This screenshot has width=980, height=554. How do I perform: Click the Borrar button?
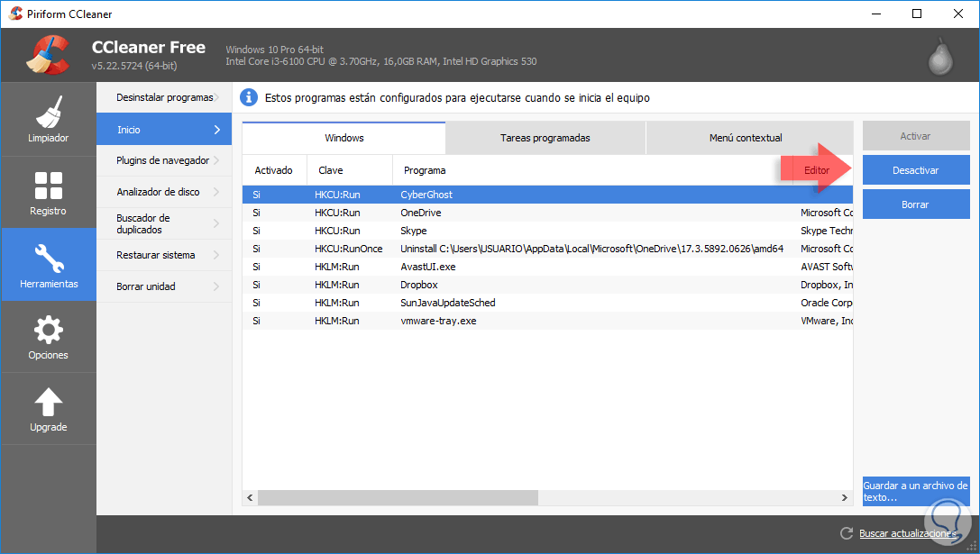coord(915,204)
